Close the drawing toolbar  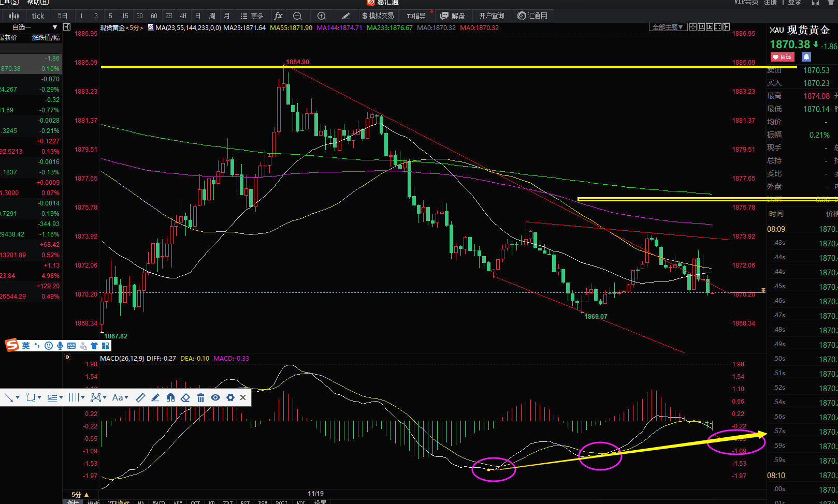pyautogui.click(x=243, y=397)
